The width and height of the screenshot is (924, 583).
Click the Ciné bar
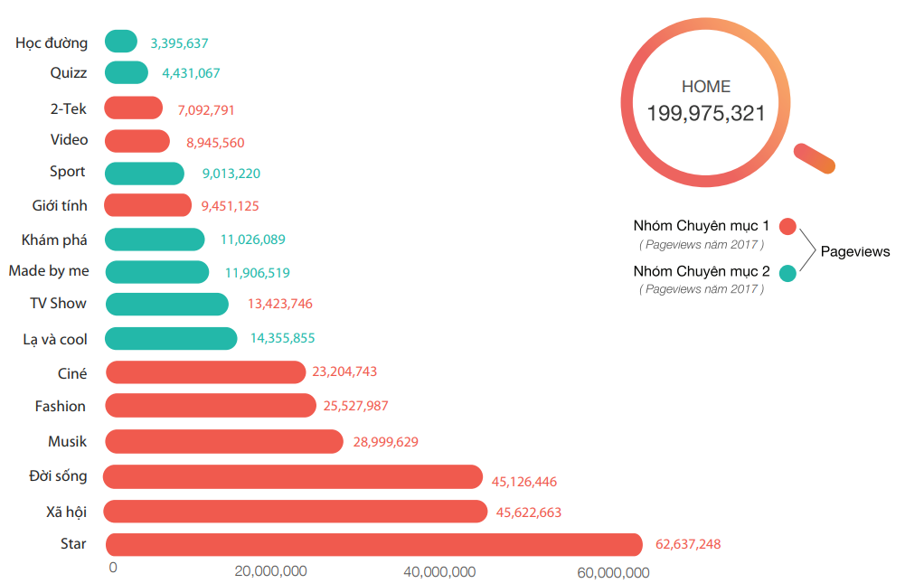205,371
